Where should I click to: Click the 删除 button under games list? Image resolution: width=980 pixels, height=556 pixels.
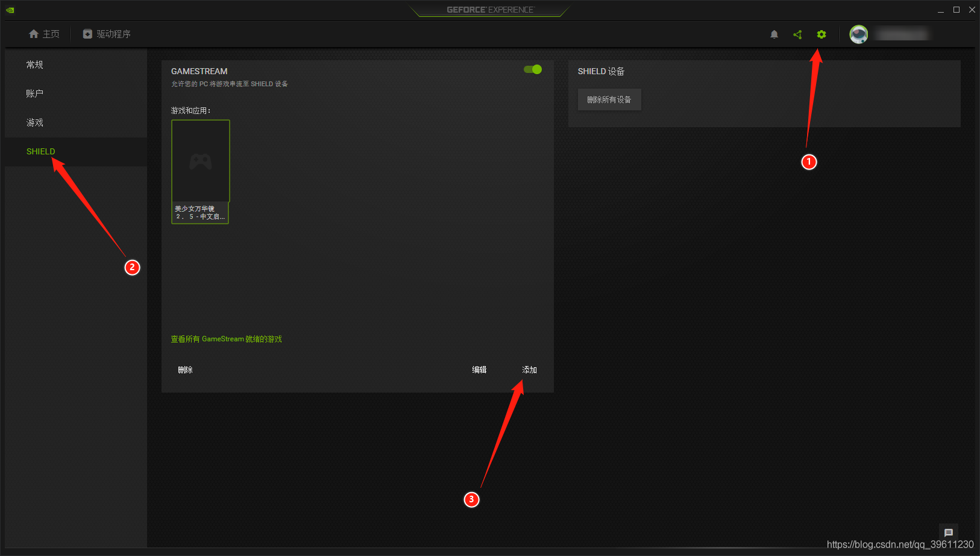click(x=185, y=370)
